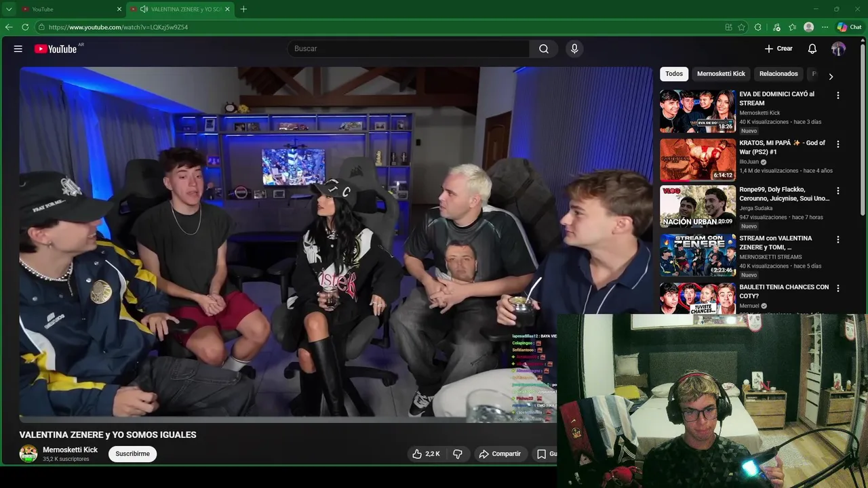
Task: Open options for Ronpe99, Doly Flackko video
Action: pyautogui.click(x=837, y=191)
